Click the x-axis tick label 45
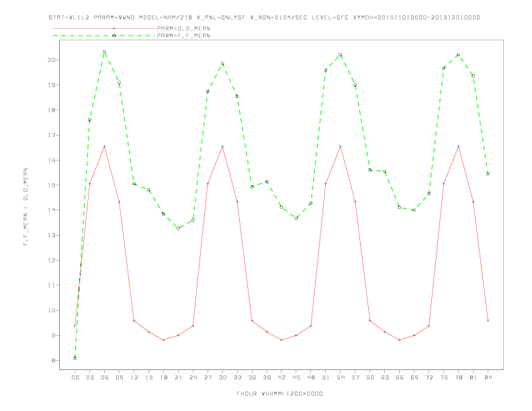This screenshot has width=532, height=411. (296, 377)
